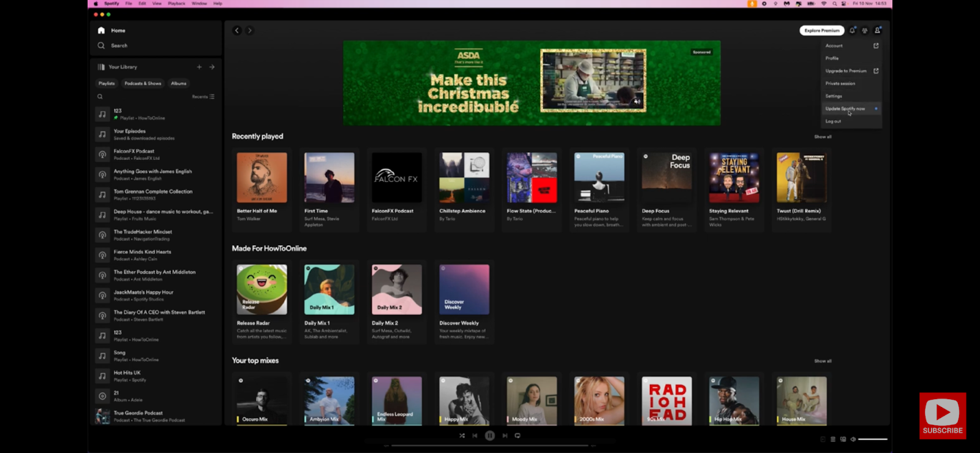Open the Daily Mix 1 card
The width and height of the screenshot is (980, 453).
330,301
